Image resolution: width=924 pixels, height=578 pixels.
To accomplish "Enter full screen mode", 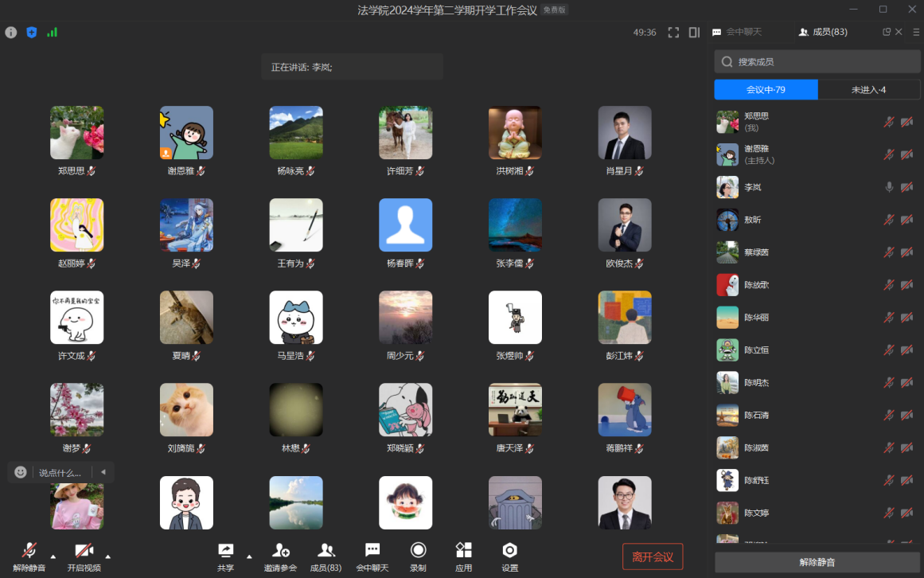I will 673,33.
